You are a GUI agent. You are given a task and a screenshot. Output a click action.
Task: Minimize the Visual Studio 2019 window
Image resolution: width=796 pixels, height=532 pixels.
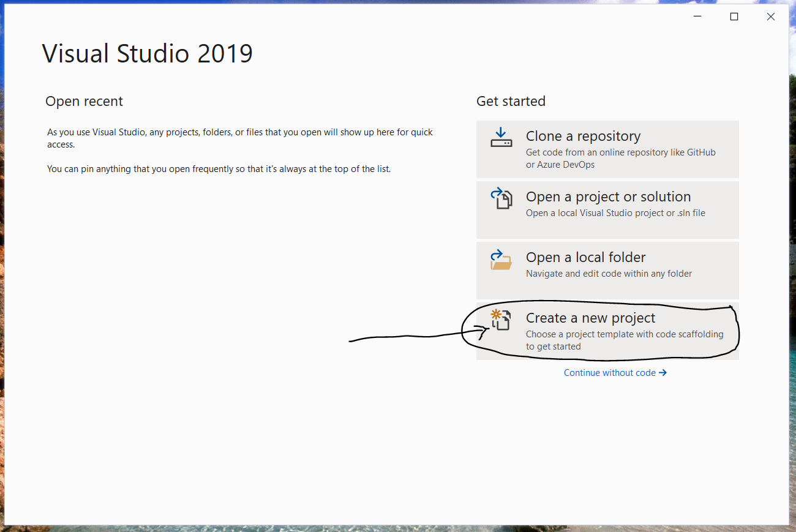pyautogui.click(x=697, y=17)
